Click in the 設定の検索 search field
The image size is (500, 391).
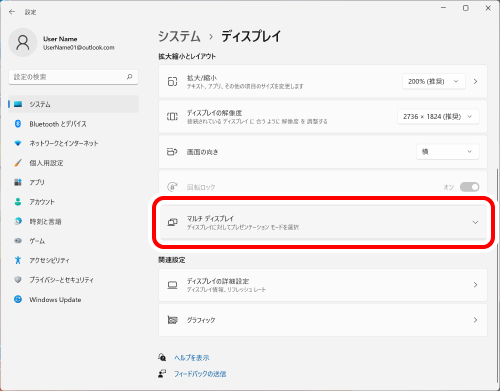pos(73,77)
